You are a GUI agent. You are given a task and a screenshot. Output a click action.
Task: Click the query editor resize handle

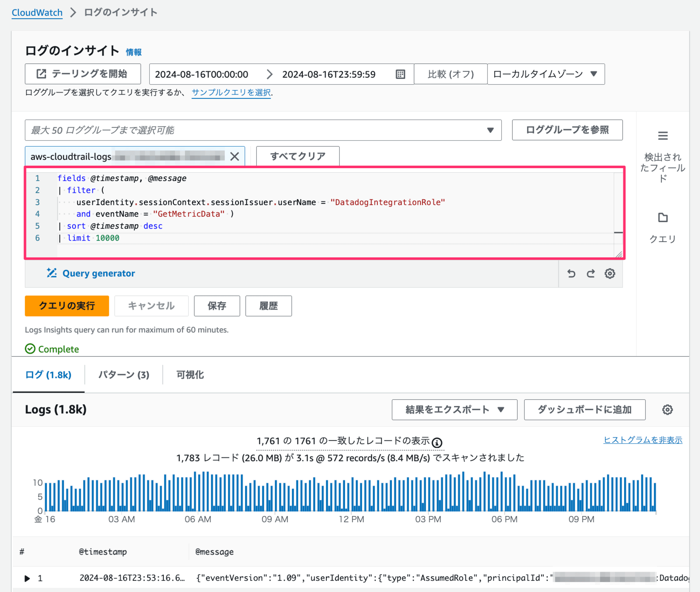(x=619, y=255)
